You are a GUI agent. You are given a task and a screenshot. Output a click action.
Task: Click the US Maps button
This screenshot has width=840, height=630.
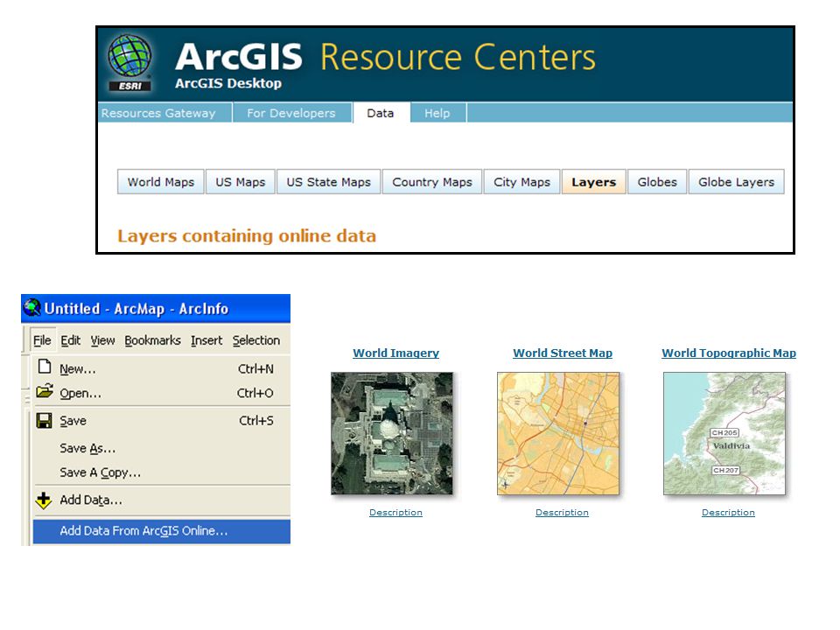coord(241,182)
